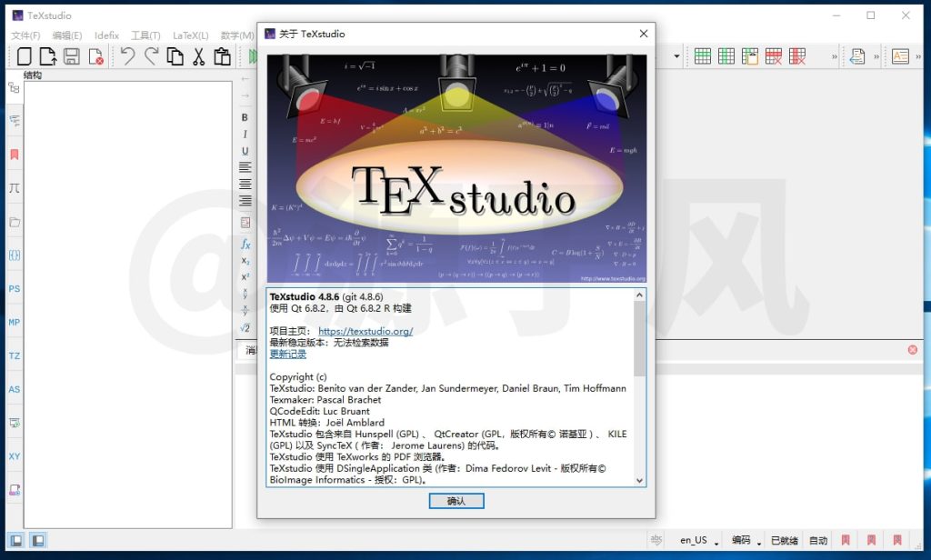
Task: Click the Paste column table icon
Action: point(750,56)
